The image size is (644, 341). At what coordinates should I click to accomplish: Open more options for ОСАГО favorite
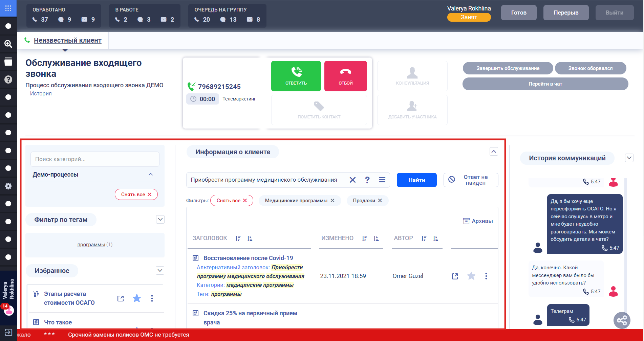click(152, 298)
